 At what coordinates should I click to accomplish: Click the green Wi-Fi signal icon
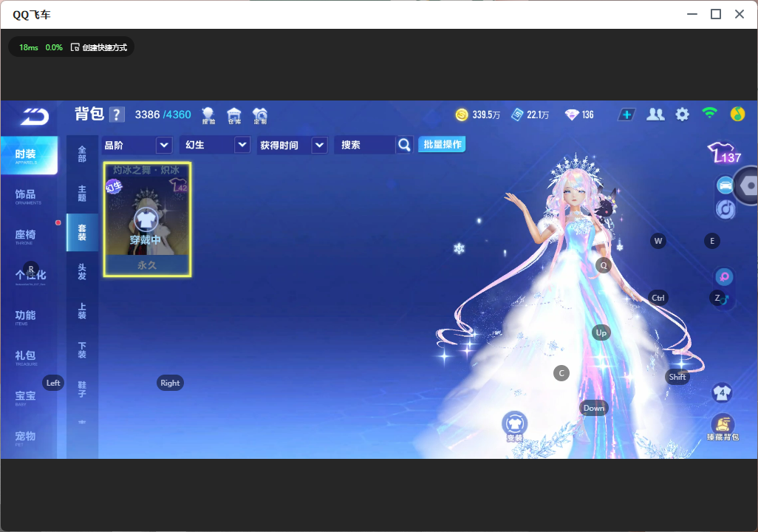coord(709,113)
